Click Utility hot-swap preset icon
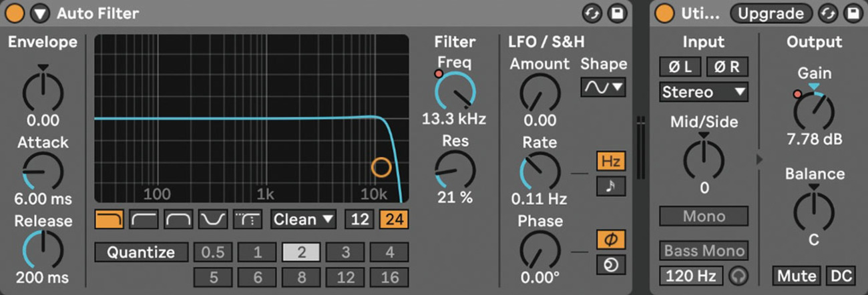This screenshot has height=295, width=868. [829, 13]
